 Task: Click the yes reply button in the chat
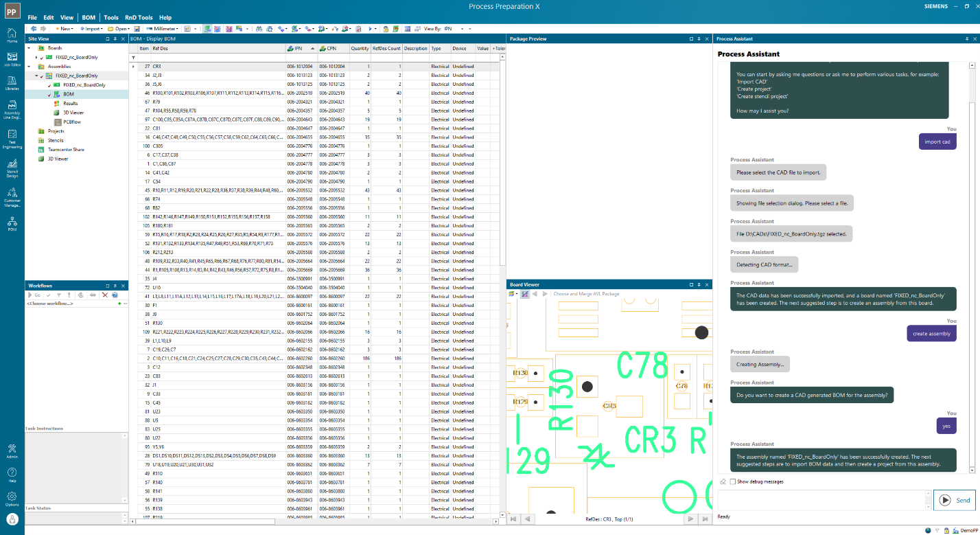pyautogui.click(x=946, y=426)
